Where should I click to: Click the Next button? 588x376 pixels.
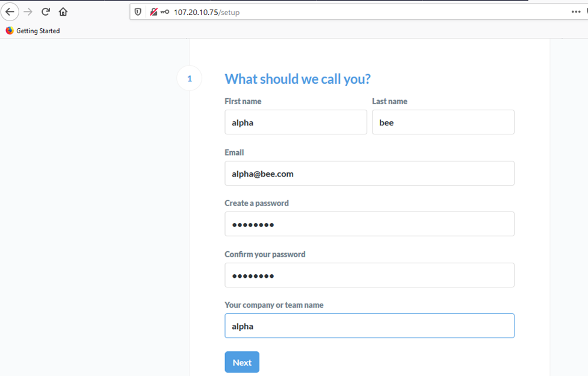pos(242,362)
